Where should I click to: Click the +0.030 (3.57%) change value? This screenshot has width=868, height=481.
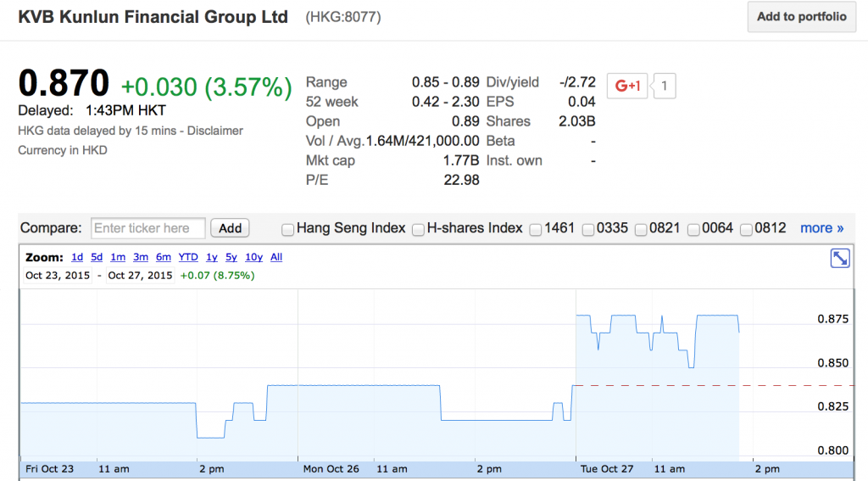coord(206,87)
